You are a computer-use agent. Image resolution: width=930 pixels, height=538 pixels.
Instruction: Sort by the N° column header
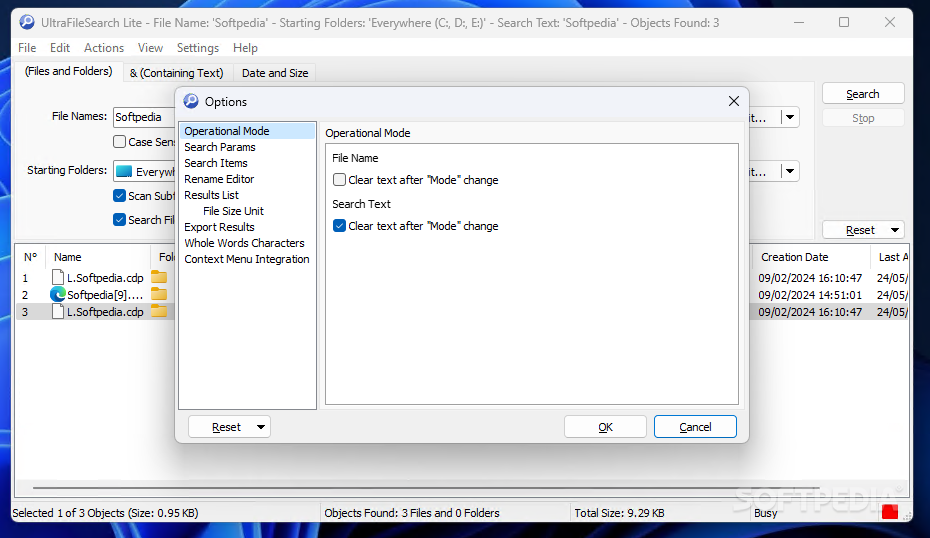(30, 257)
